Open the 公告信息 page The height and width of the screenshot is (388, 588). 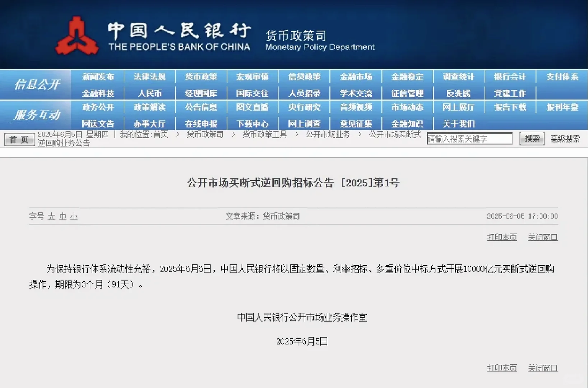(201, 107)
